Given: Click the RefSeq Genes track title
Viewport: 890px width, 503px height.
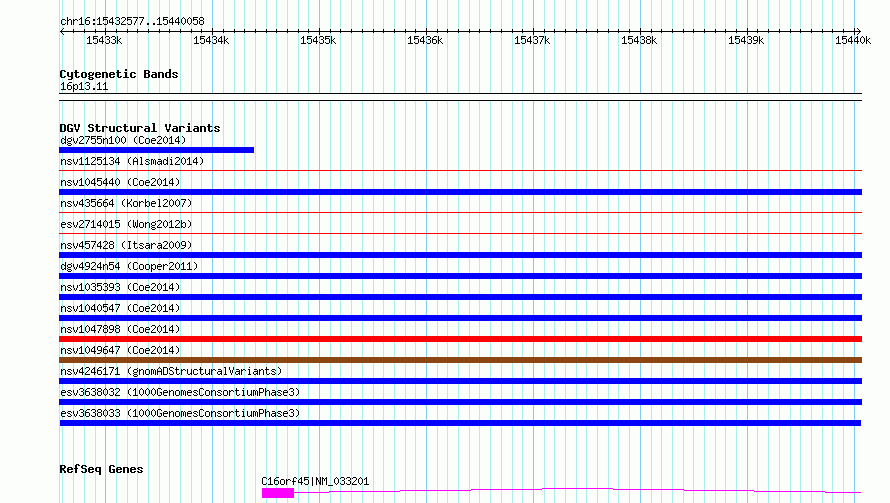Looking at the screenshot, I should tap(101, 469).
